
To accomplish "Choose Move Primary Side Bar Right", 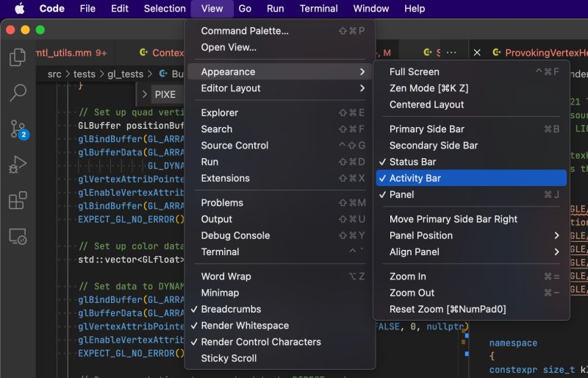I will pyautogui.click(x=471, y=219).
